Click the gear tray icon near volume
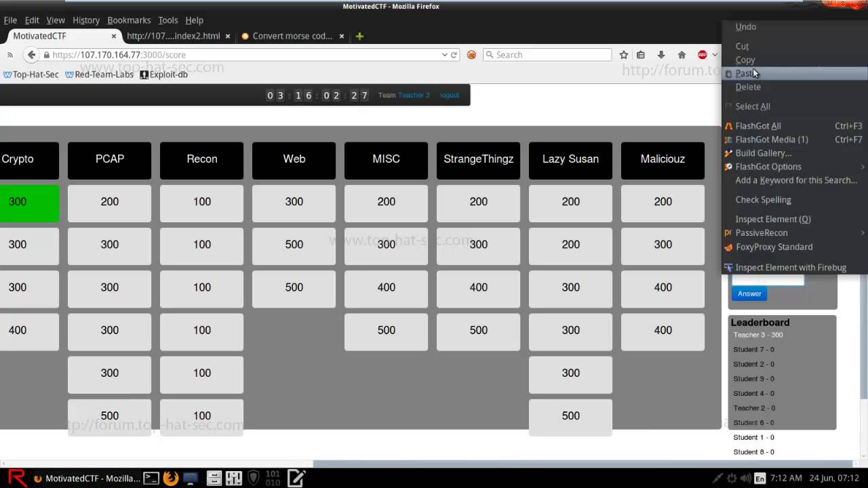Image resolution: width=868 pixels, height=488 pixels. point(731,479)
